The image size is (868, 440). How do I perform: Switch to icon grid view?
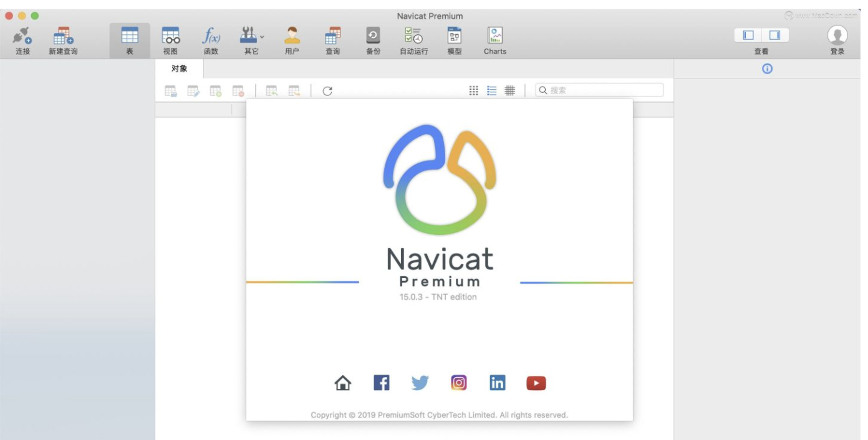coord(474,91)
